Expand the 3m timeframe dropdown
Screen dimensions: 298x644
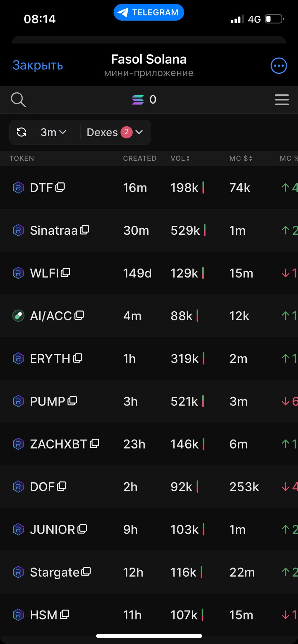pyautogui.click(x=54, y=132)
